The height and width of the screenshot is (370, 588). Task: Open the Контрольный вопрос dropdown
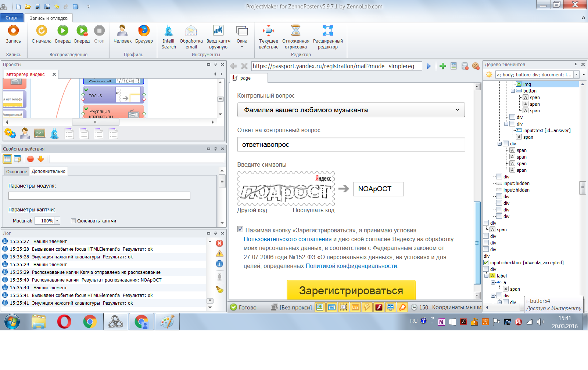pos(351,110)
